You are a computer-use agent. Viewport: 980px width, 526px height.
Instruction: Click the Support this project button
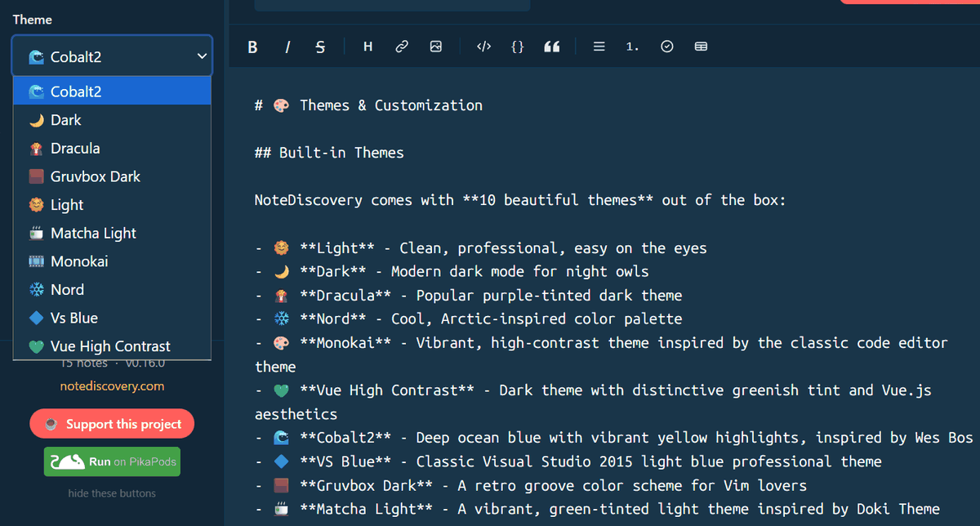tap(112, 424)
